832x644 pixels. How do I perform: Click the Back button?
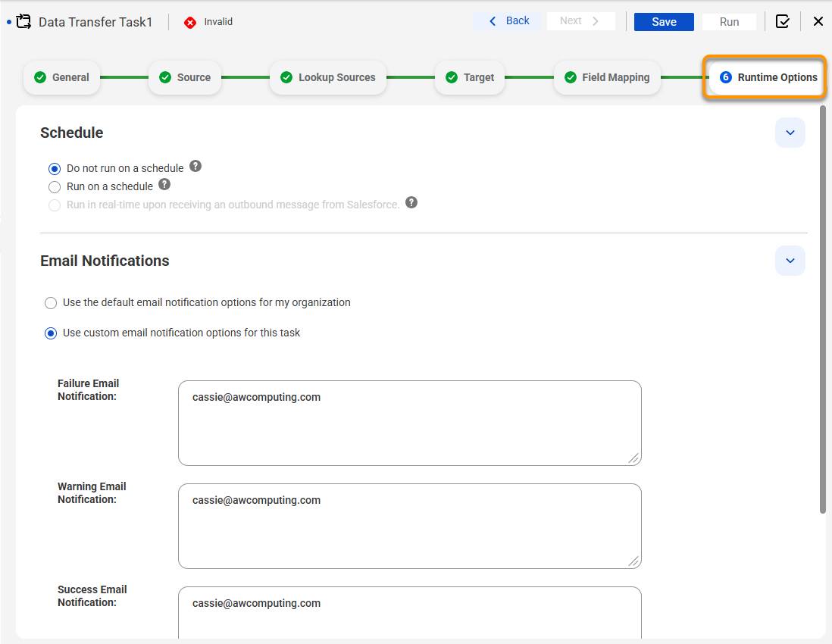click(508, 20)
